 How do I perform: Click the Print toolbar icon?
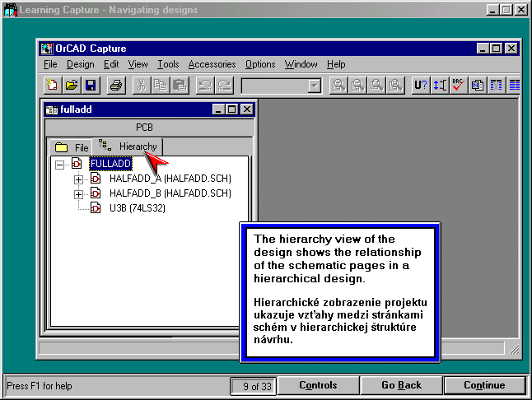pyautogui.click(x=116, y=85)
